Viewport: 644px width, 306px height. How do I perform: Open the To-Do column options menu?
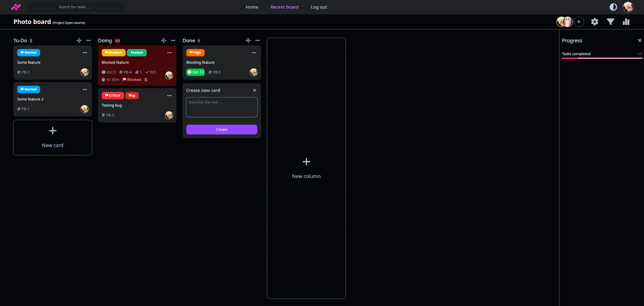point(89,40)
